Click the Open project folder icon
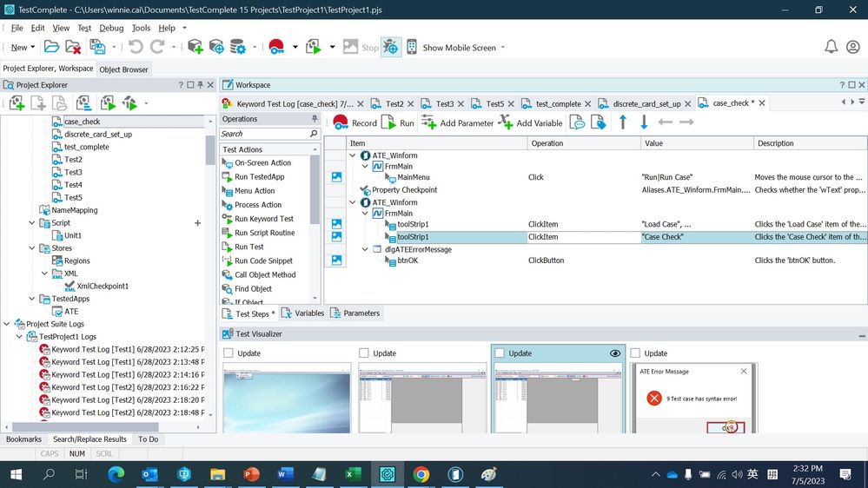The width and height of the screenshot is (868, 488). pyautogui.click(x=52, y=47)
